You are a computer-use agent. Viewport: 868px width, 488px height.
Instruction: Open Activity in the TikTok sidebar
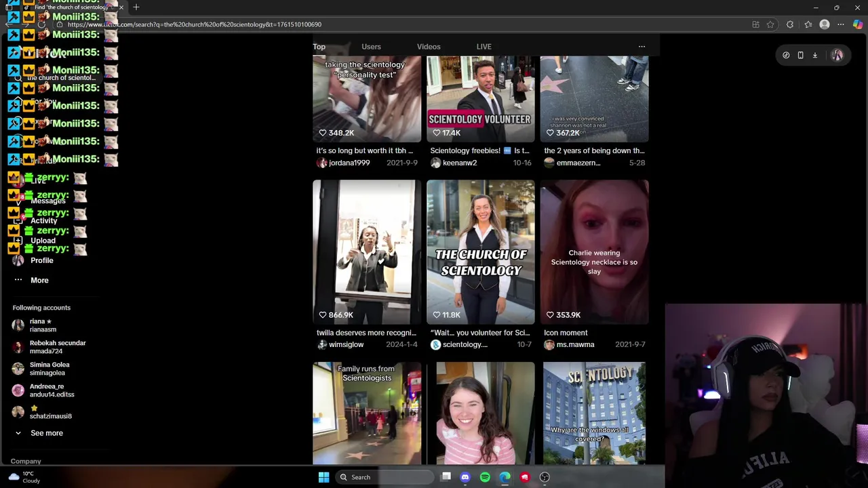pos(43,221)
